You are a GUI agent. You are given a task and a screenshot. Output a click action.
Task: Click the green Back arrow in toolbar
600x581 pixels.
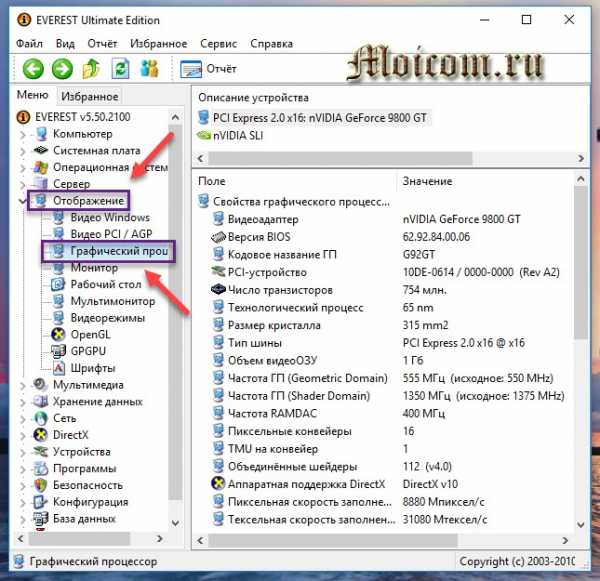(33, 69)
